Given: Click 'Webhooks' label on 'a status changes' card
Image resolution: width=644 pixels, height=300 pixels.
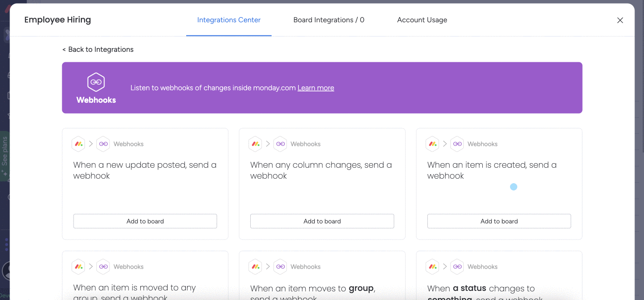Looking at the screenshot, I should [483, 267].
